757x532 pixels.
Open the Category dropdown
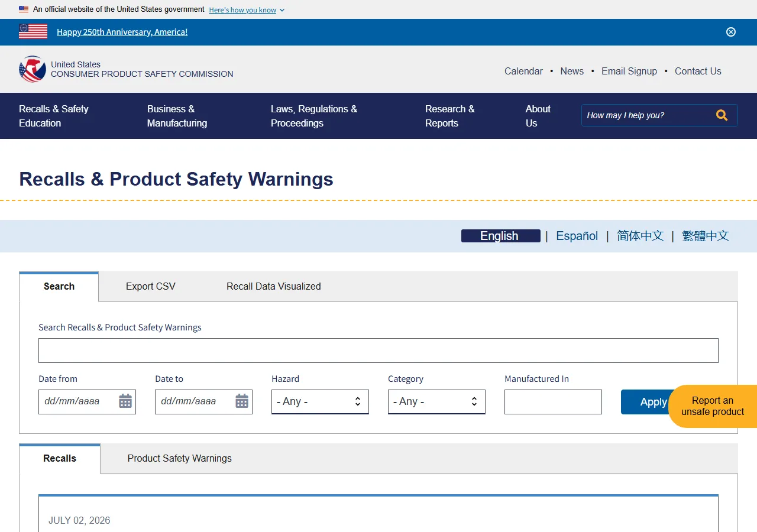pyautogui.click(x=436, y=402)
